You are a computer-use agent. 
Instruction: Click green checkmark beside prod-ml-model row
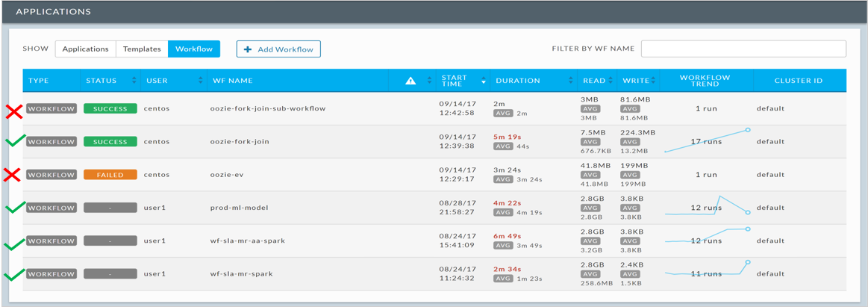click(14, 207)
